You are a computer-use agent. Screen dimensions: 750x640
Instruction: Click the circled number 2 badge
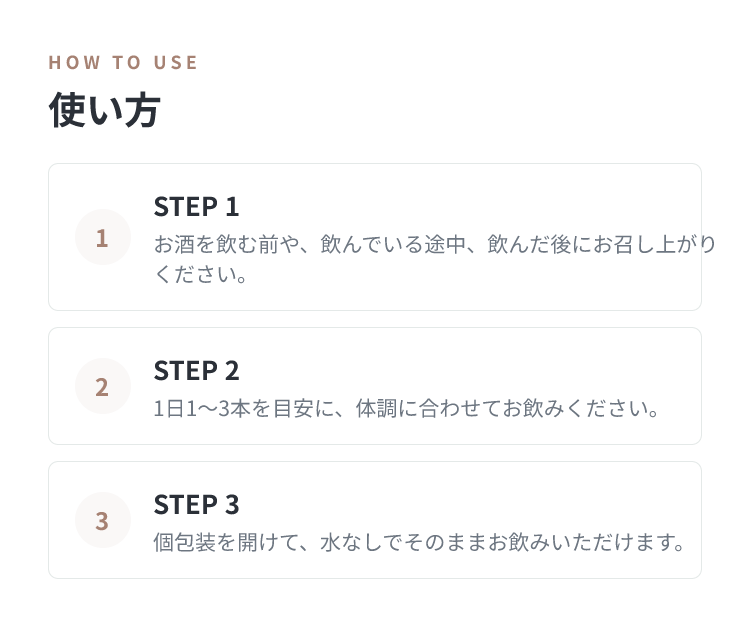coord(103,386)
